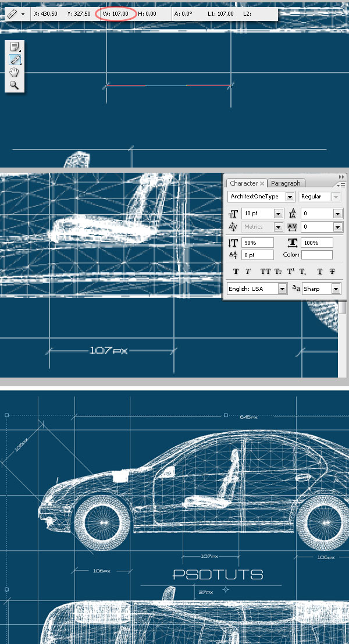The height and width of the screenshot is (644, 349).
Task: Open the Sharp anti-aliasing dropdown
Action: pos(336,289)
